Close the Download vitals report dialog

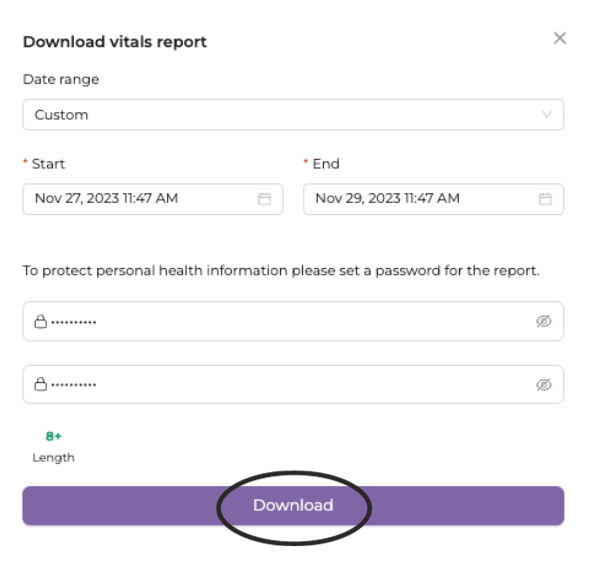tap(560, 38)
